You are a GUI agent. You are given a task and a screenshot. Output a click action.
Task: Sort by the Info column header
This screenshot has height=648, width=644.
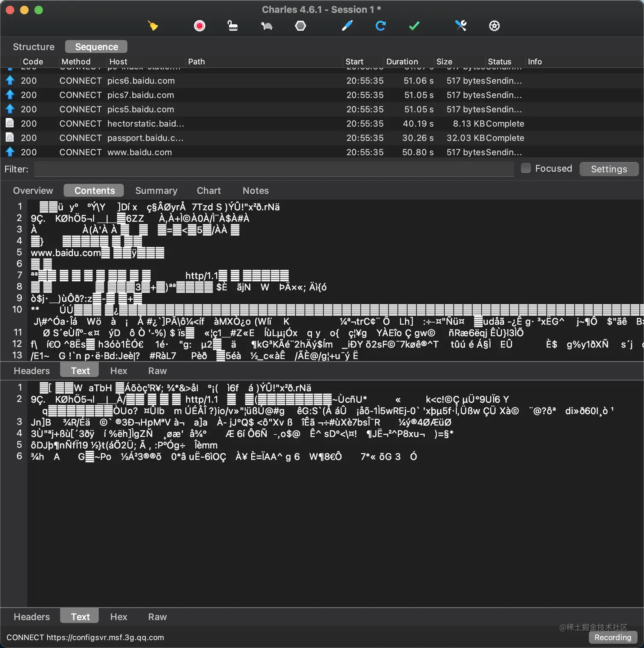point(535,62)
